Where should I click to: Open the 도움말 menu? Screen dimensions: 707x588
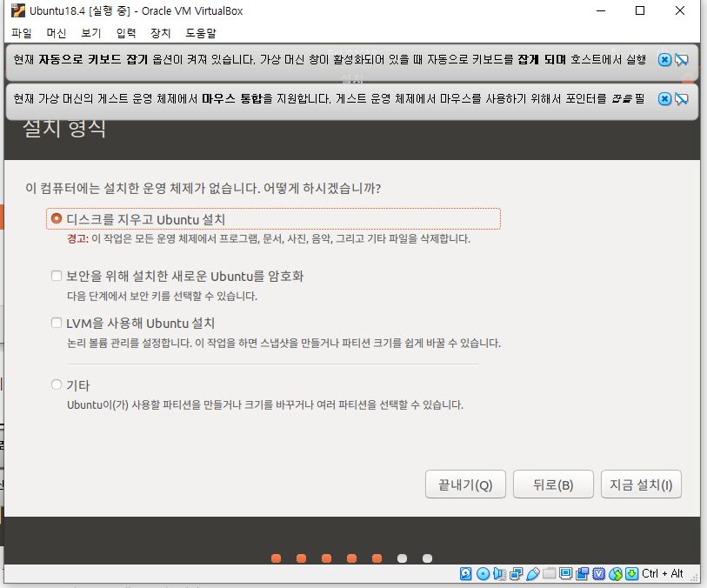click(201, 33)
